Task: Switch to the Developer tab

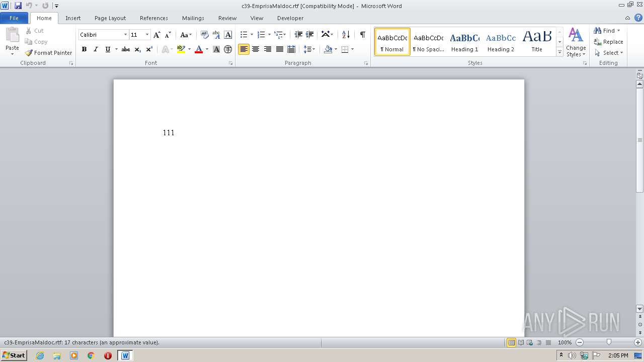Action: [x=290, y=18]
